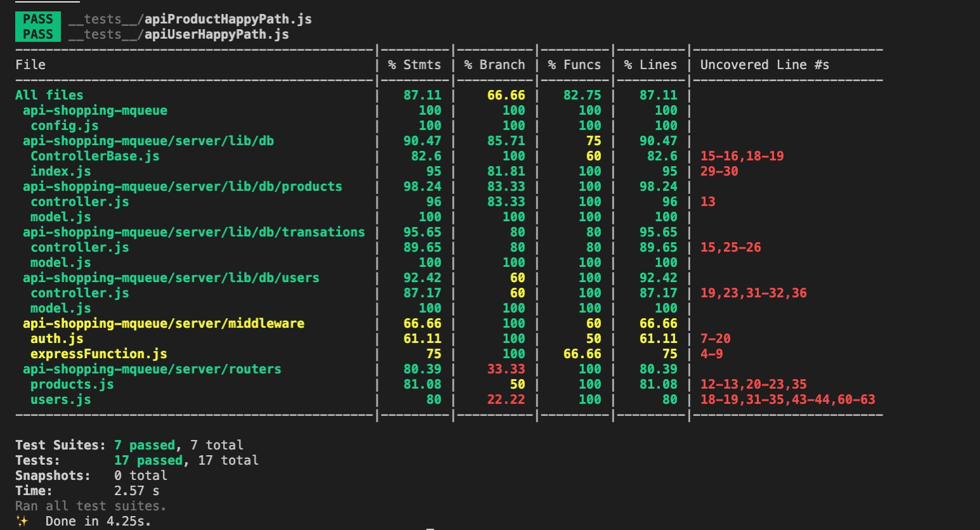980x530 pixels.
Task: Select the % Stmts column header
Action: (415, 64)
